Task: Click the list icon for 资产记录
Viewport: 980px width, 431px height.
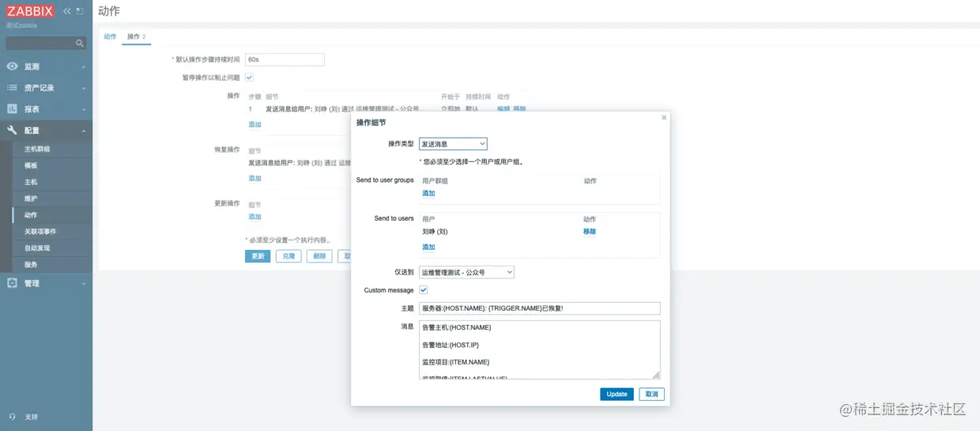Action: click(13, 88)
